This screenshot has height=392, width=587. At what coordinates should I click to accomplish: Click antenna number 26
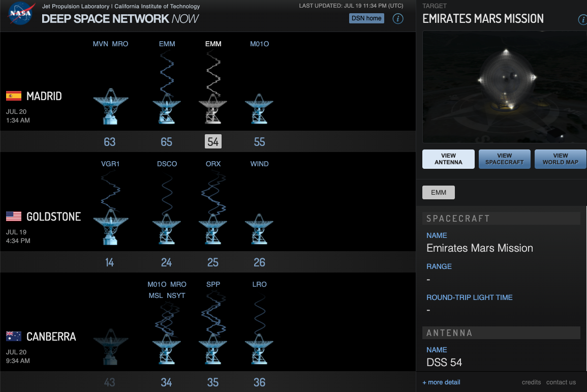pyautogui.click(x=259, y=262)
